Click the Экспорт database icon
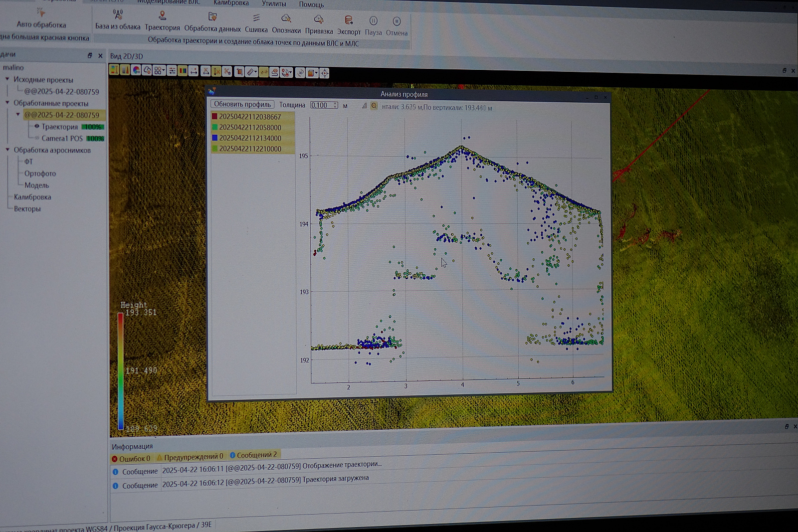 349,20
